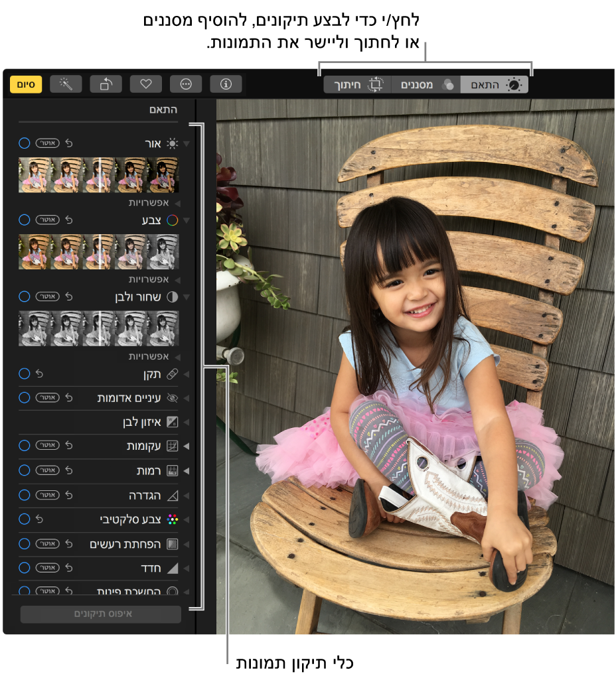Click the Auto button beside Sharpen (חדד)
The image size is (616, 682).
[x=47, y=568]
